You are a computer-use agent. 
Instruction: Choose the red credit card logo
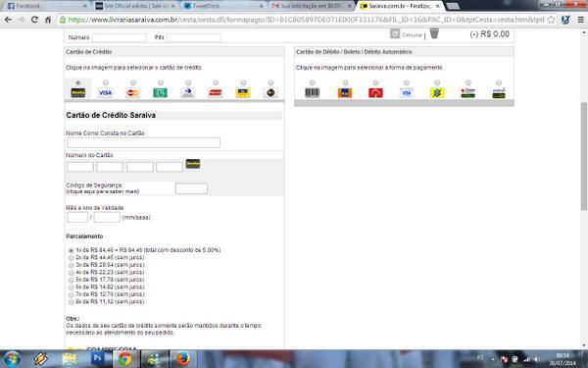216,92
